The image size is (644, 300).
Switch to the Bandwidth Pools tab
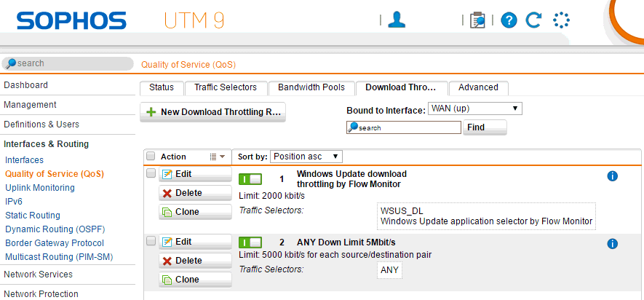[311, 87]
